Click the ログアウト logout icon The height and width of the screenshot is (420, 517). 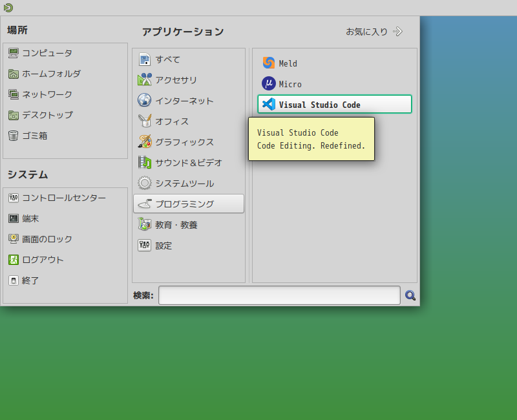click(13, 260)
